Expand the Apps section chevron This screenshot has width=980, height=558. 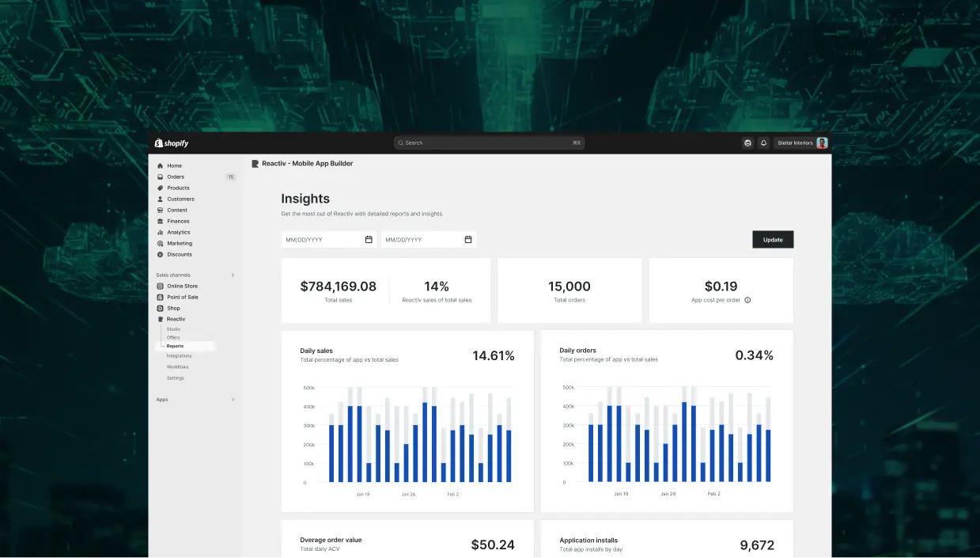click(233, 400)
